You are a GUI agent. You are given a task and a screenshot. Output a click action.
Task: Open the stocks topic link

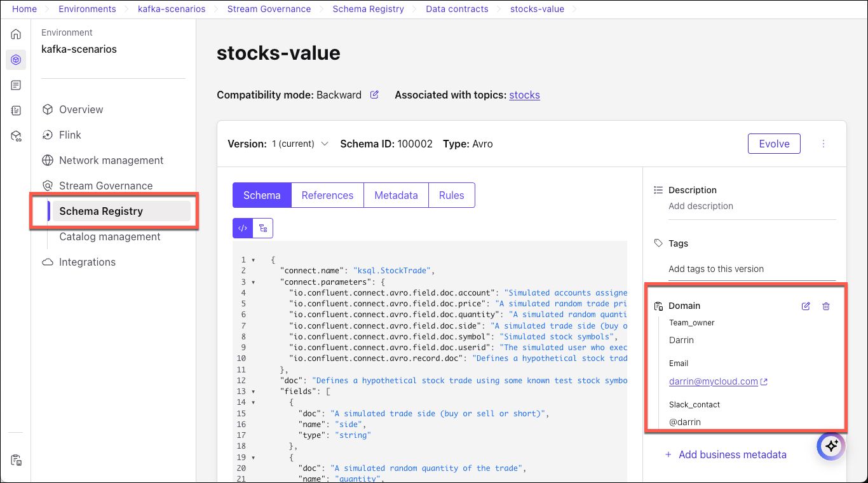tap(524, 95)
